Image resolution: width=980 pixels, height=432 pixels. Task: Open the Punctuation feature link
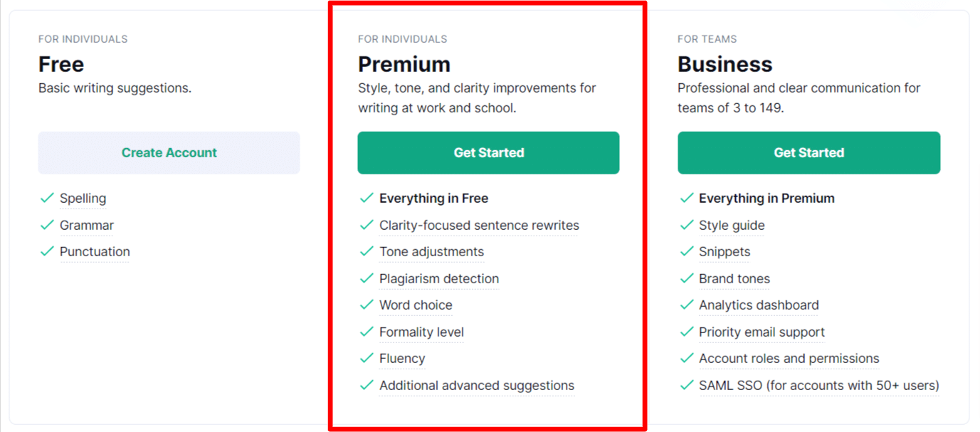coord(95,252)
